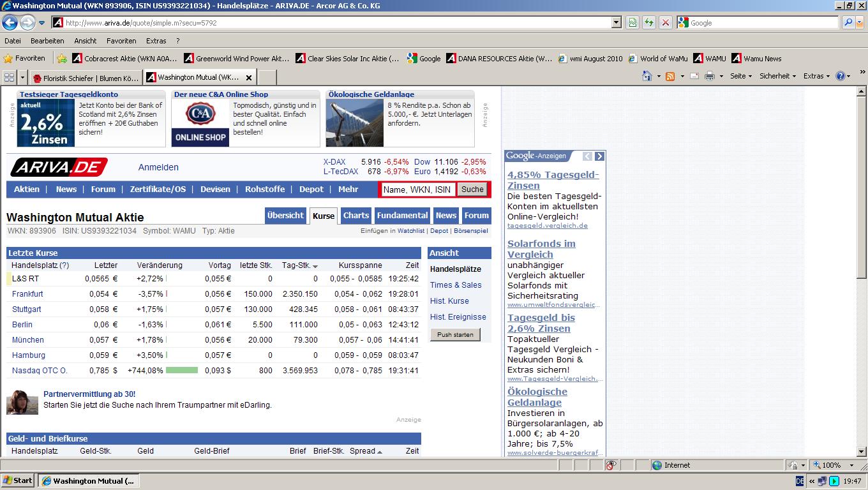Open the Frankfurt trading venue link

click(x=27, y=294)
